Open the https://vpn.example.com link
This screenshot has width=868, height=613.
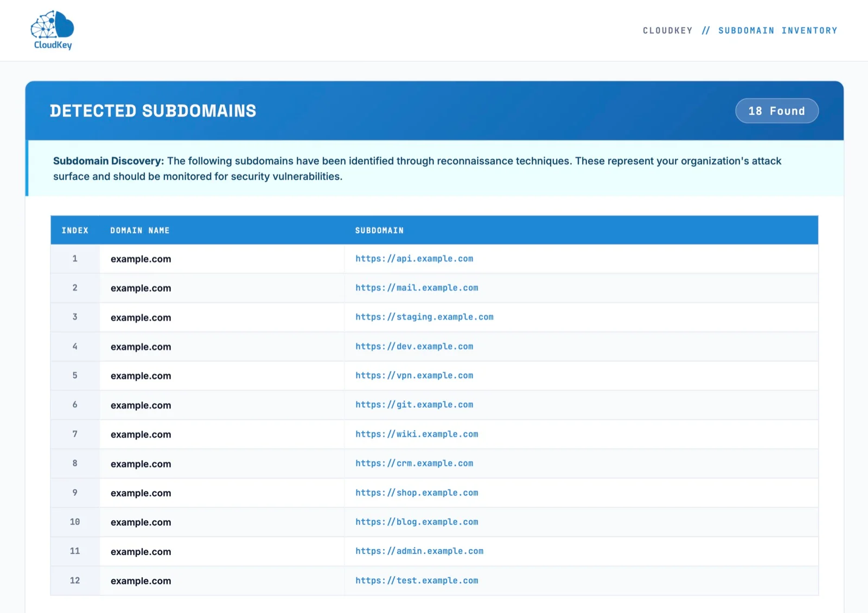pos(414,376)
